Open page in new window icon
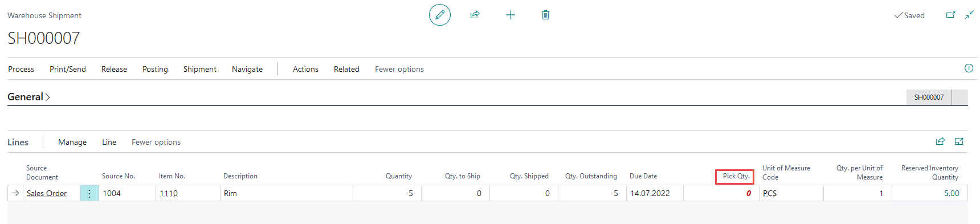Viewport: 980px width, 224px height. [950, 15]
